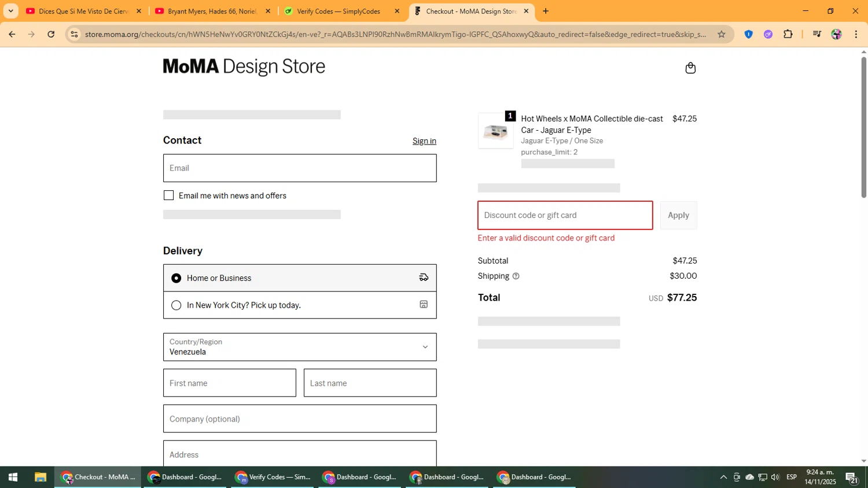
Task: Open Checkout - MoMA taskbar window
Action: 98,477
